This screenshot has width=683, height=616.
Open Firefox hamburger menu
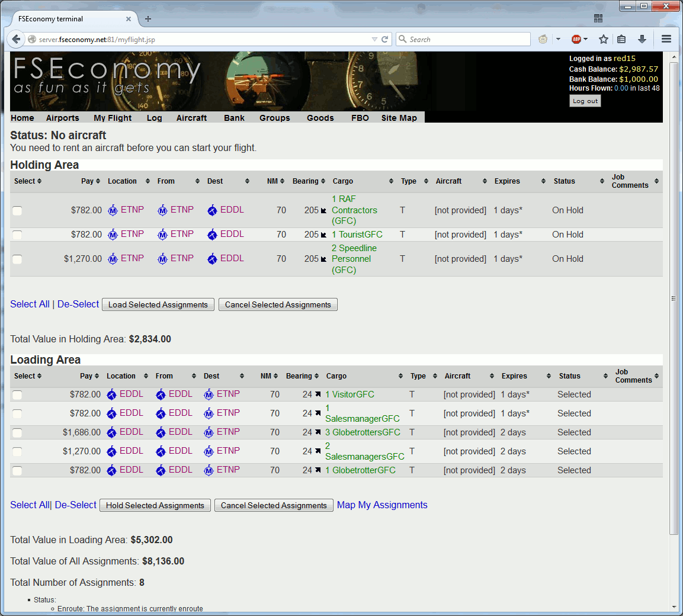tap(666, 39)
